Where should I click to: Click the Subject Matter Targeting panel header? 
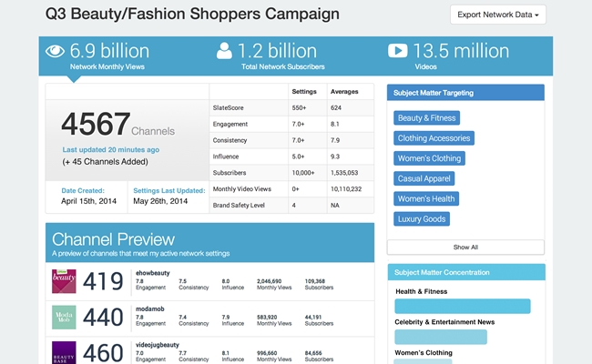coord(465,92)
